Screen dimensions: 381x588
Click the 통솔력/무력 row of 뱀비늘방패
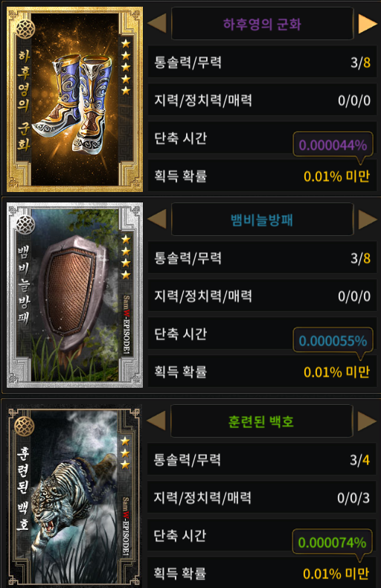pos(262,258)
